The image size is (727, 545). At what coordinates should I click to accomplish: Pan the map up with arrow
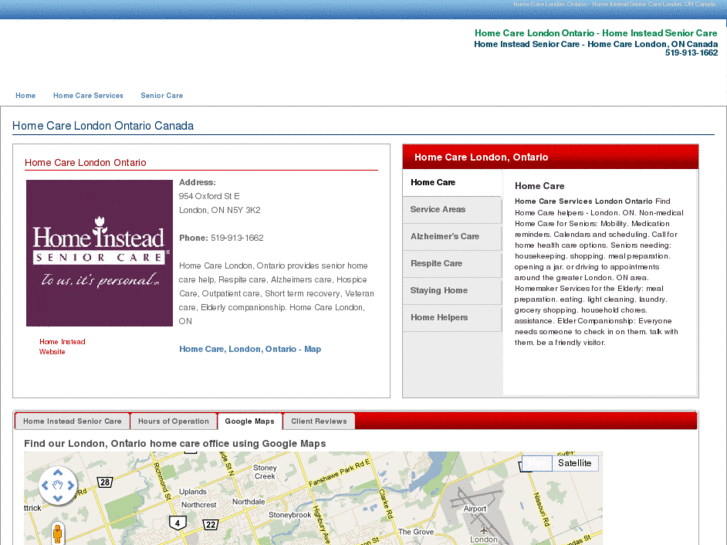[57, 473]
